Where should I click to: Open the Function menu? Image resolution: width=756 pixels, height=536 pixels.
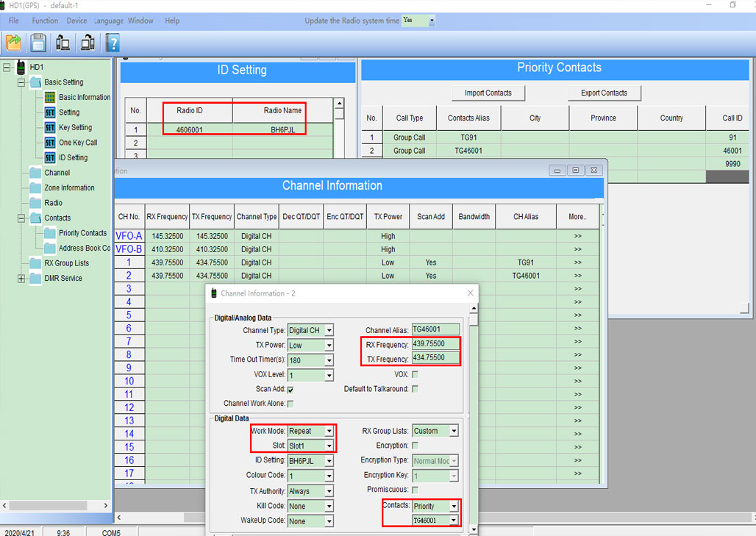coord(45,21)
